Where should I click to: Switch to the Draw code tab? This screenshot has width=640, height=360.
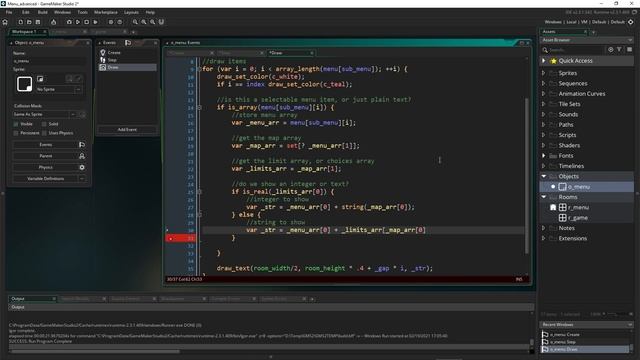291,53
